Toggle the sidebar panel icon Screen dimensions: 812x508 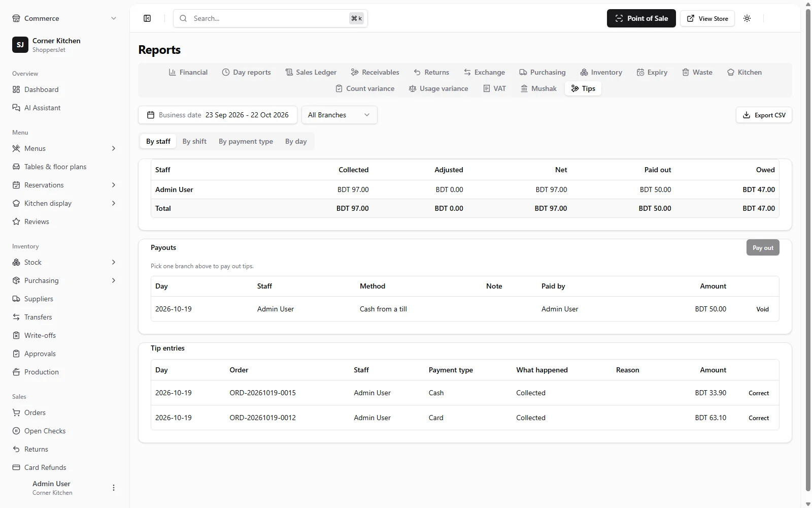[147, 18]
